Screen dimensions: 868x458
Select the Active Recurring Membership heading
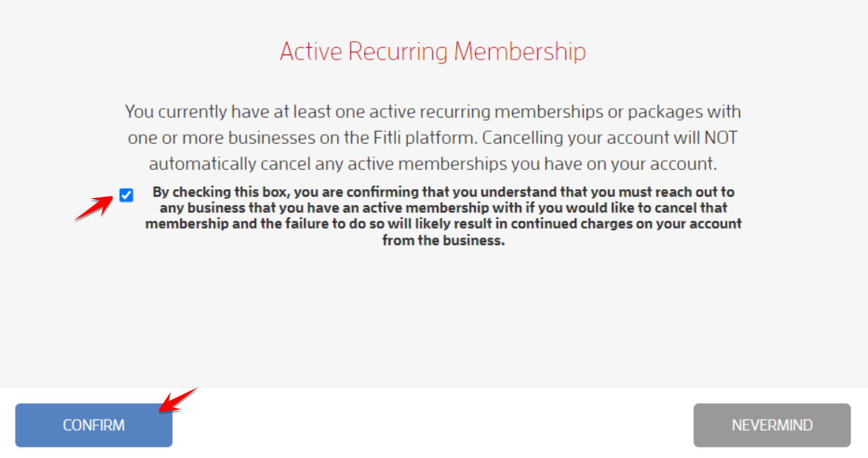coord(433,51)
